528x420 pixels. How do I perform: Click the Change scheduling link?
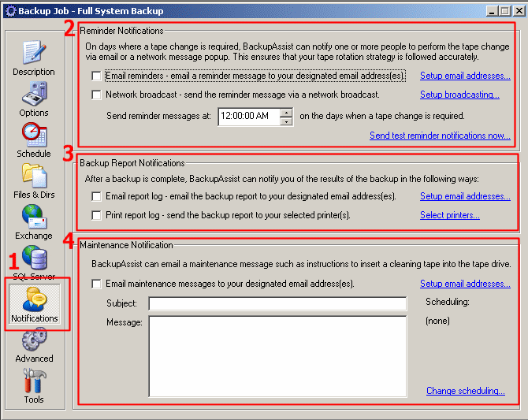pyautogui.click(x=466, y=391)
